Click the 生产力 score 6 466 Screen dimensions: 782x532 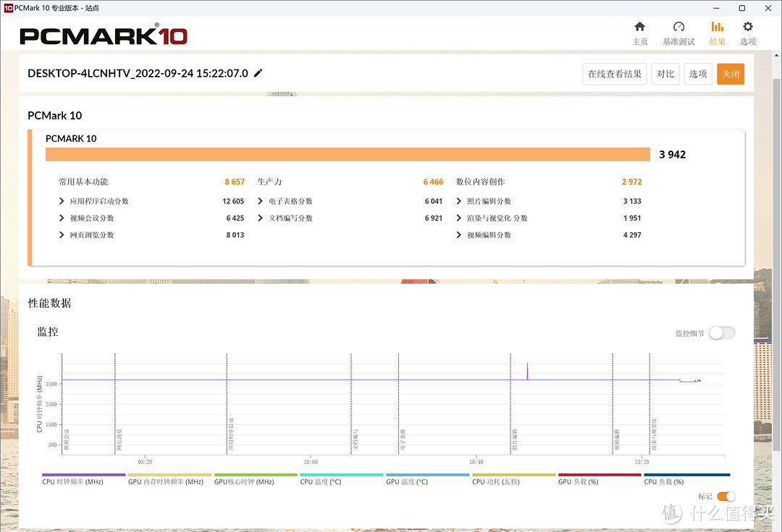coord(433,182)
